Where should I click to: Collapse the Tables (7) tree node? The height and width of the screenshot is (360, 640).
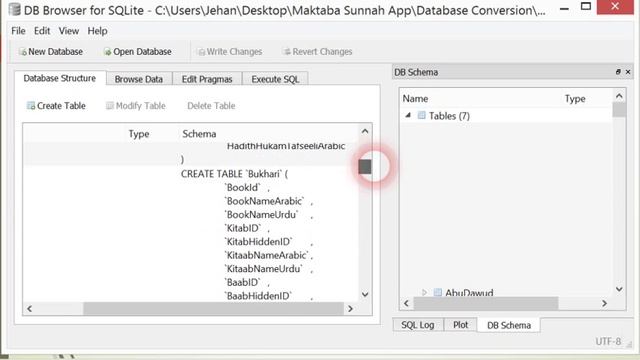click(408, 116)
